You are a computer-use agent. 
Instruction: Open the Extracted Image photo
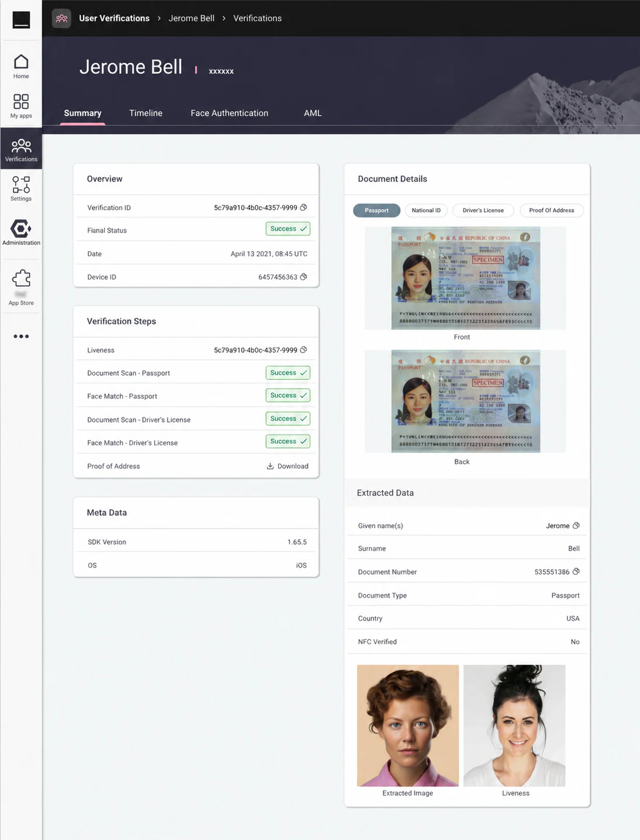click(408, 725)
